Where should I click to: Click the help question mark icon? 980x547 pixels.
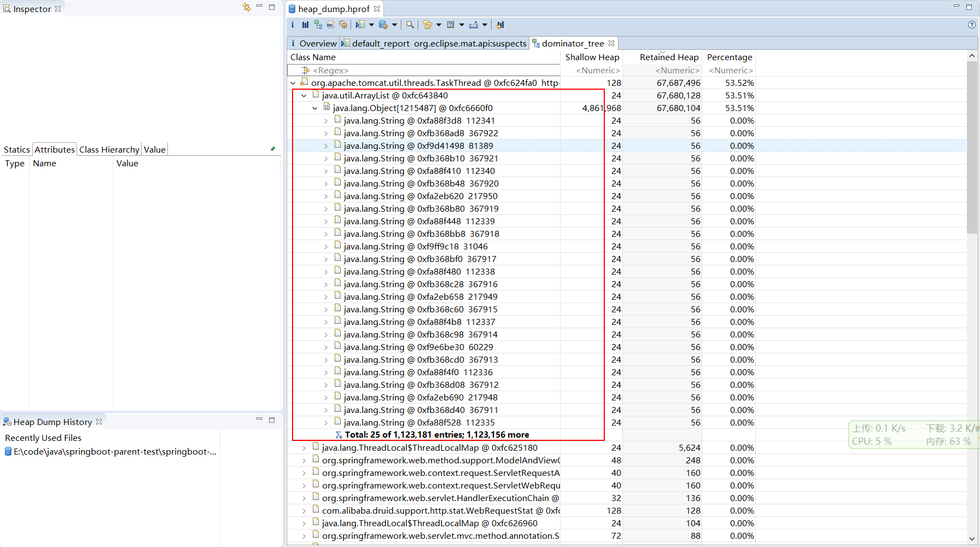pyautogui.click(x=971, y=25)
